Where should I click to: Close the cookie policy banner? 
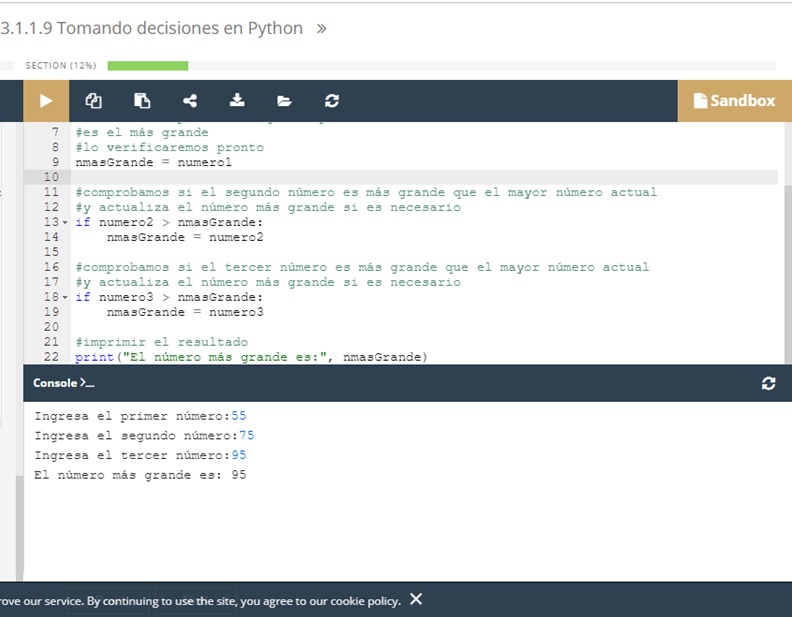click(x=416, y=600)
